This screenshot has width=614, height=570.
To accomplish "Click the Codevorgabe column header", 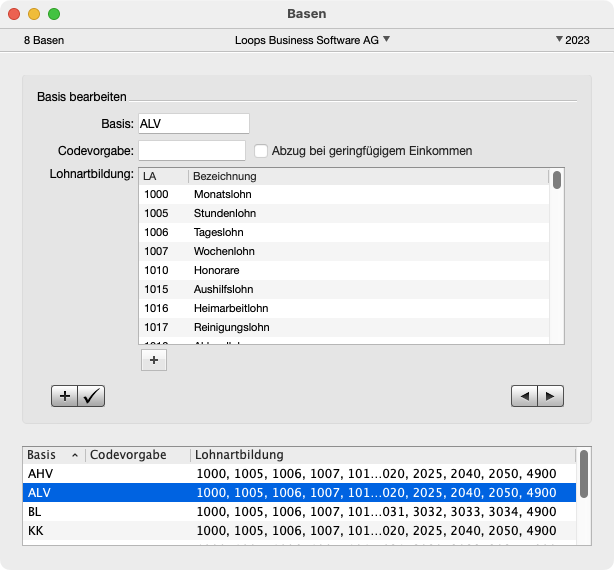I will [x=137, y=454].
